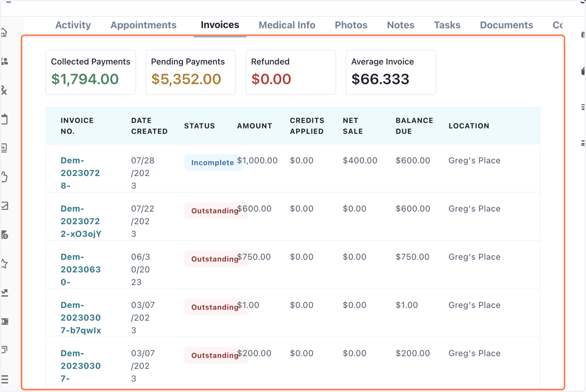The height and width of the screenshot is (392, 586).
Task: Click Greg's Place in the Dem-20230630- row
Action: 474,257
